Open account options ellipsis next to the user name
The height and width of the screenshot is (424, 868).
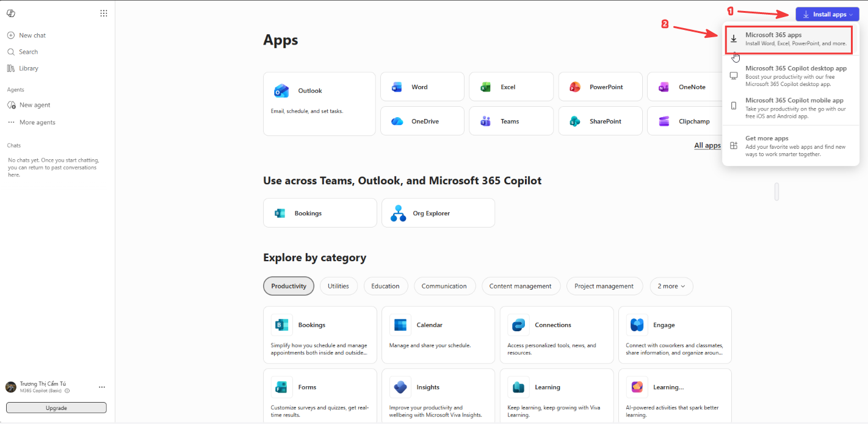pos(102,387)
